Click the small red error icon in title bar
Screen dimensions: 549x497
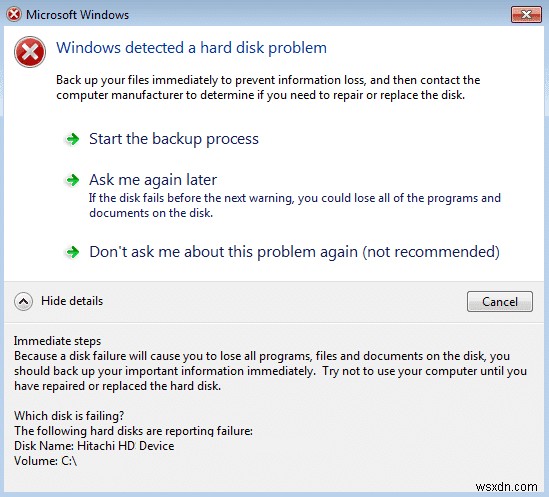click(14, 15)
